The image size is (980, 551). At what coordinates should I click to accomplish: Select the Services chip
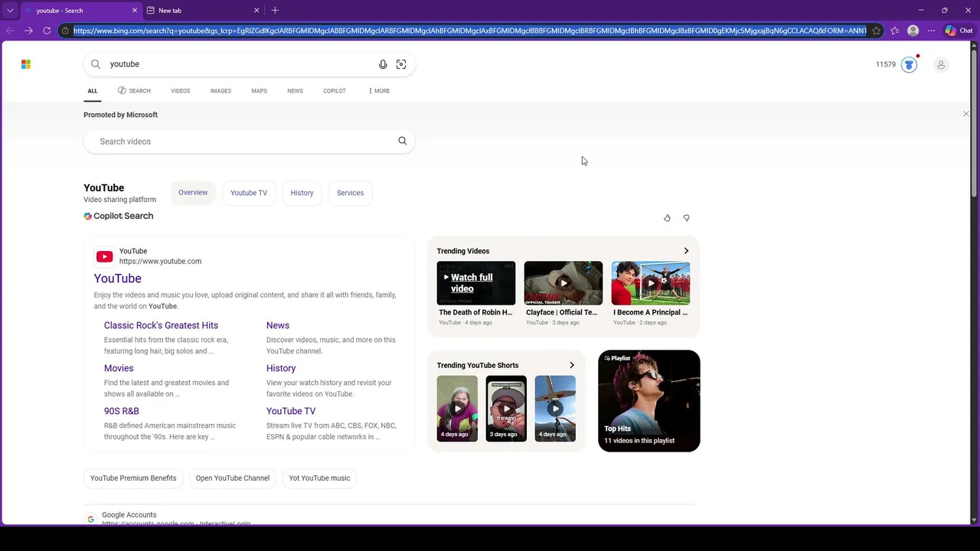pyautogui.click(x=350, y=193)
